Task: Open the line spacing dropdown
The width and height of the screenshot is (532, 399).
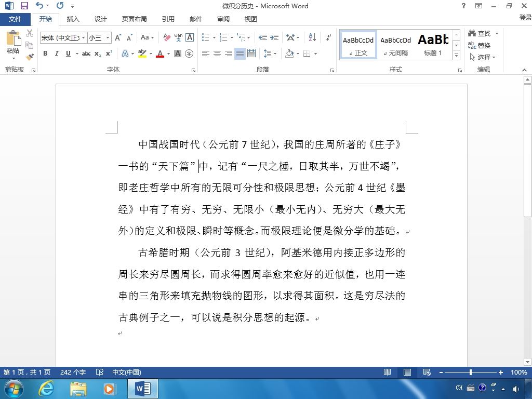Action: click(x=270, y=54)
